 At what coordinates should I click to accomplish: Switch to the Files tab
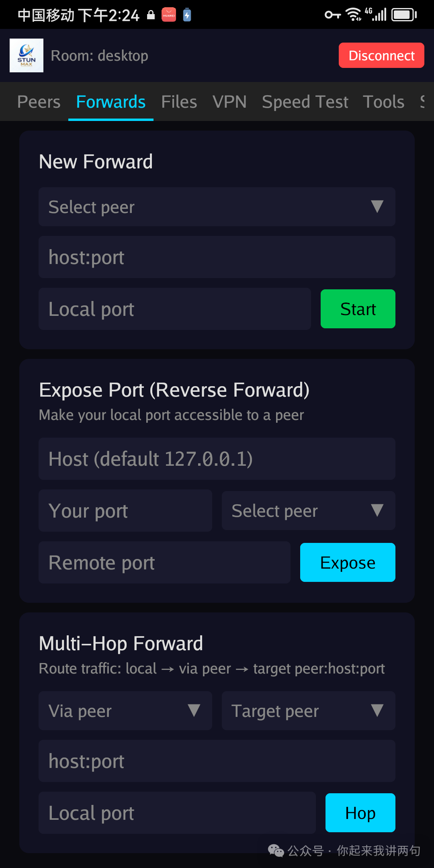pyautogui.click(x=179, y=102)
